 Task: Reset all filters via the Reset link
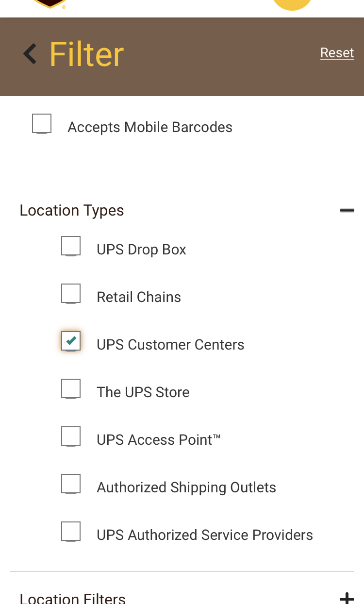click(337, 52)
